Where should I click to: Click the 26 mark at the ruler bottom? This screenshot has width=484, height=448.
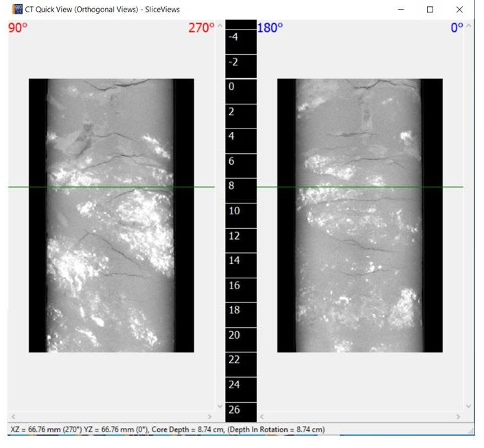(234, 410)
